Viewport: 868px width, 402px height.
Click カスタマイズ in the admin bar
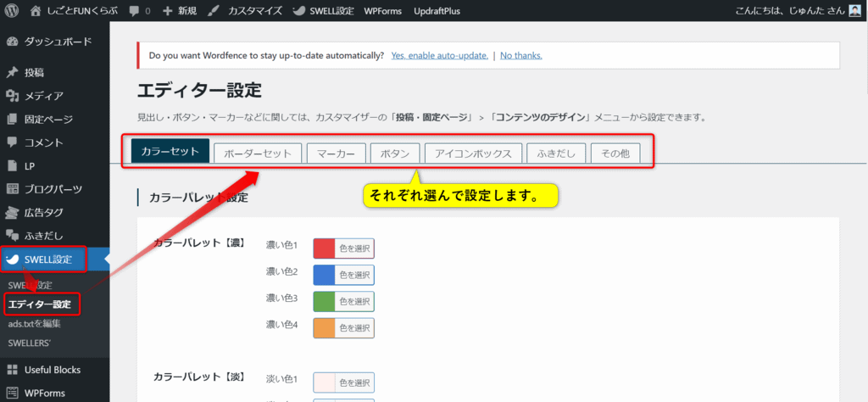[x=255, y=10]
